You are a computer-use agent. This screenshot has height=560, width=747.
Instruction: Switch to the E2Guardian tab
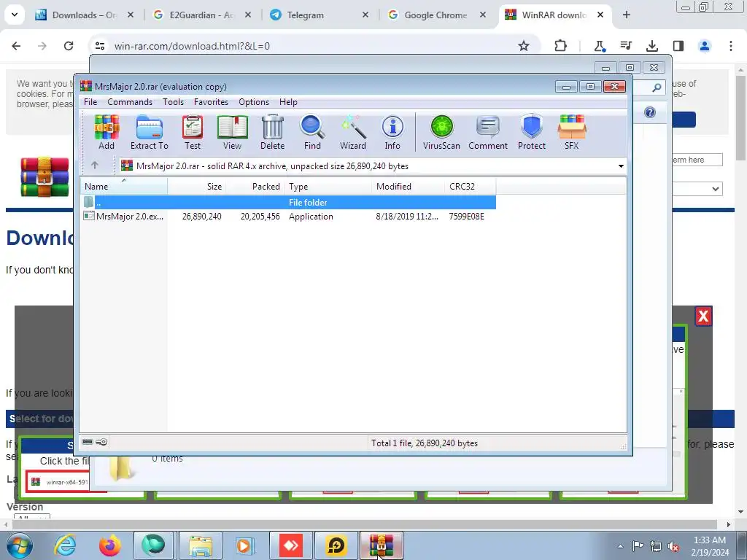(x=203, y=15)
